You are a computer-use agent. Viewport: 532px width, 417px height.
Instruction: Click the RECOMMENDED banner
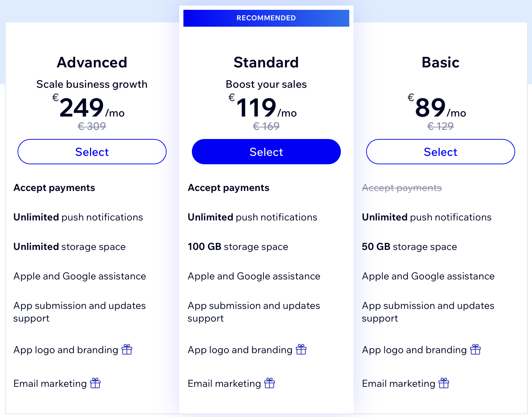coord(266,18)
